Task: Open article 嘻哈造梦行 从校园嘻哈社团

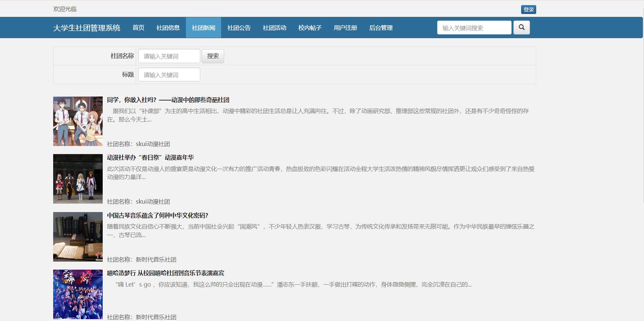Action: (165, 273)
